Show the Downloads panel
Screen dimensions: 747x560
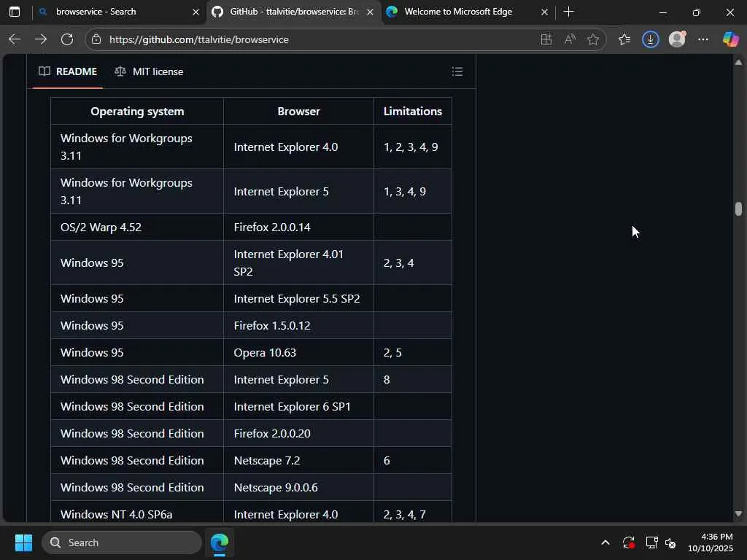pos(650,39)
